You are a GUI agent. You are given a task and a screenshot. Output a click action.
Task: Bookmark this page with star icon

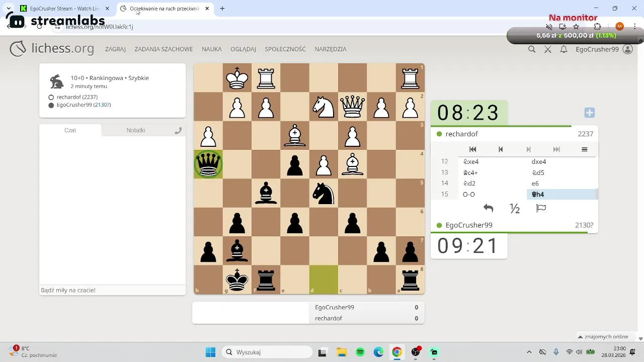click(577, 26)
